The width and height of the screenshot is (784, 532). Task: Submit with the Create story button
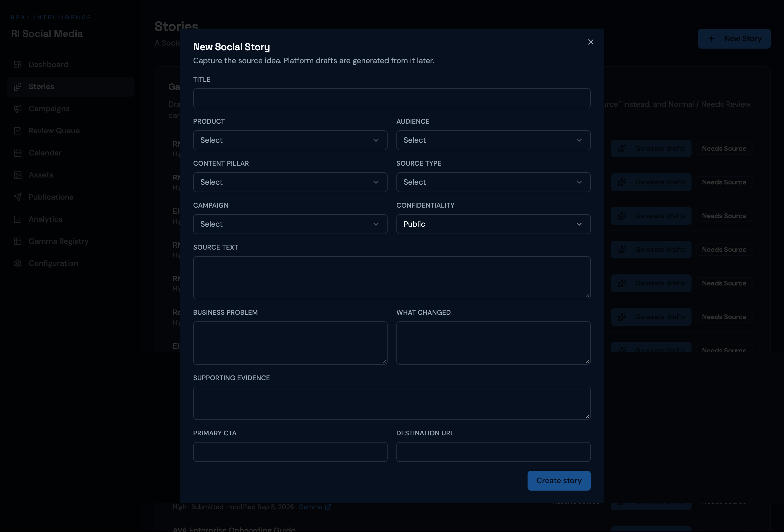point(559,481)
